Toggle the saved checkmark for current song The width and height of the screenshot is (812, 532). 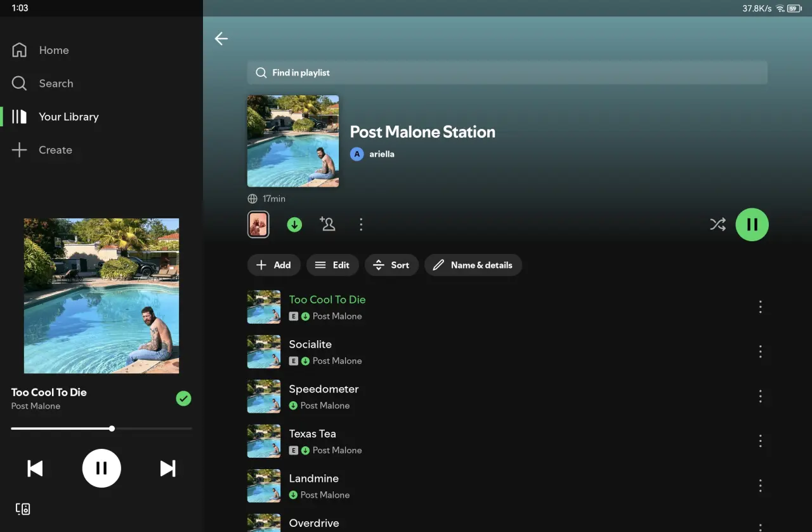pyautogui.click(x=183, y=399)
